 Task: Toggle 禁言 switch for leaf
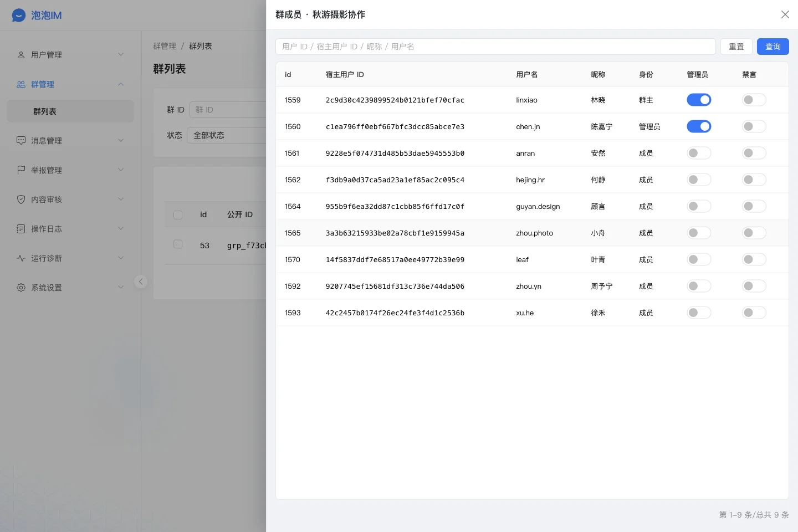click(754, 259)
